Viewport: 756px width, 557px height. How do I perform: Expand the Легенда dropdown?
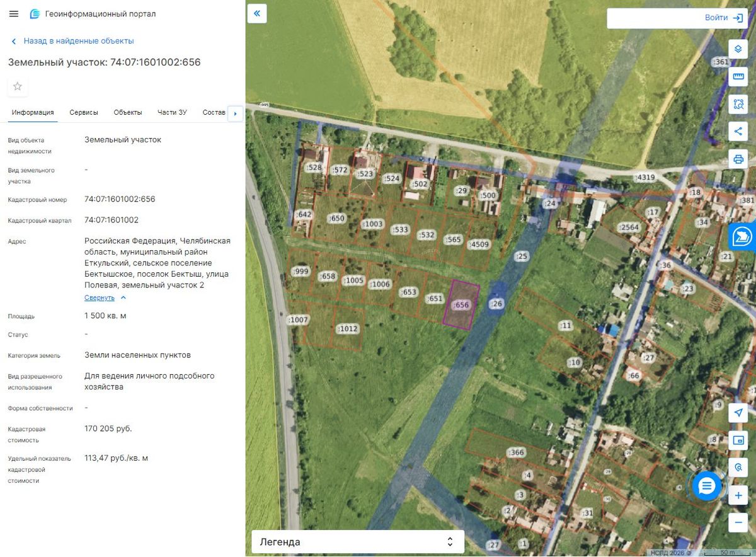[358, 542]
